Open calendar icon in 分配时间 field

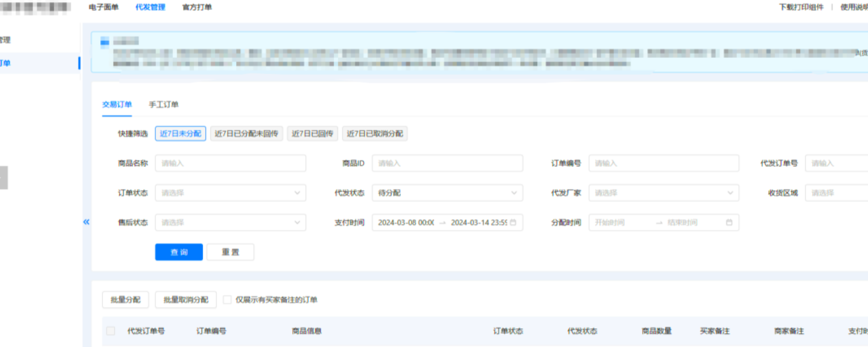(x=729, y=223)
